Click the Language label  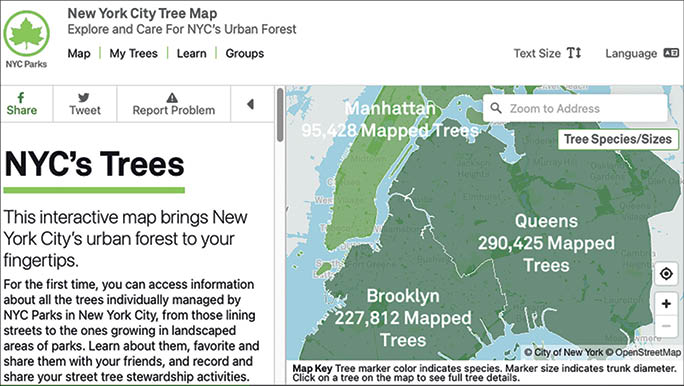(x=631, y=54)
